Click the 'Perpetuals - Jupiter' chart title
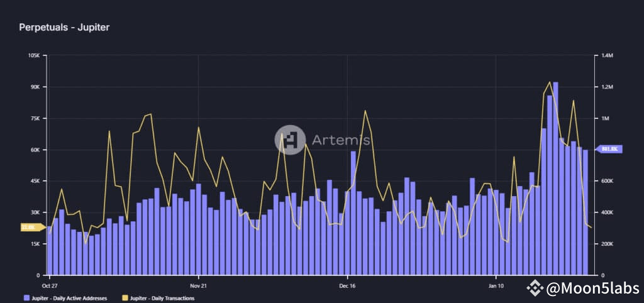 pos(64,28)
